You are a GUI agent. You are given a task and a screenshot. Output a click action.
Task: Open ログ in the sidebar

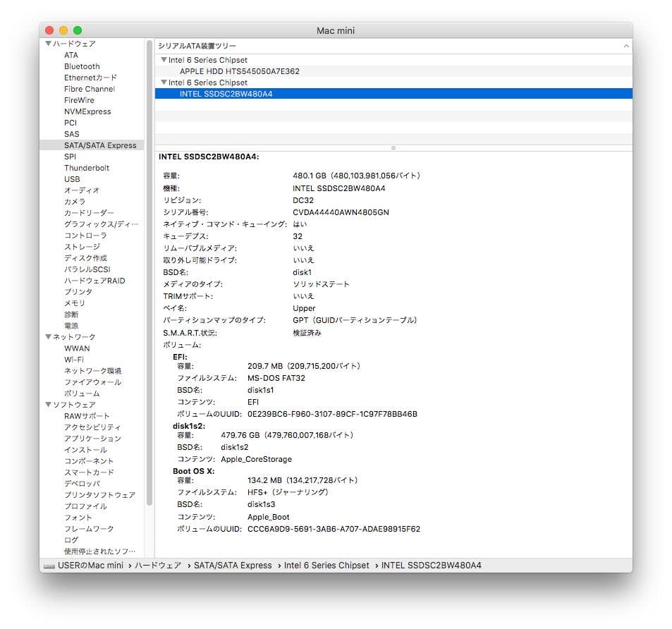[71, 540]
